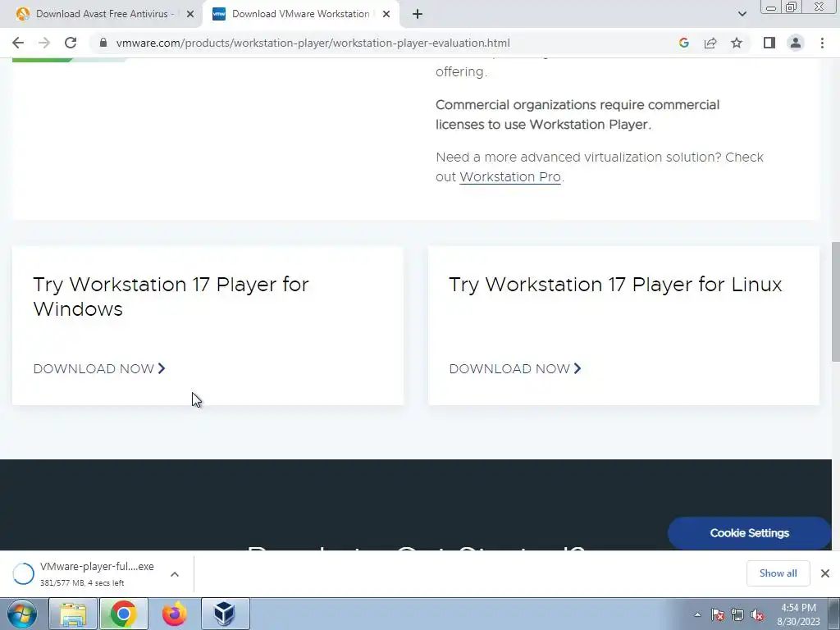Click the muted volume tray icon
This screenshot has height=630, width=840.
coord(757,614)
